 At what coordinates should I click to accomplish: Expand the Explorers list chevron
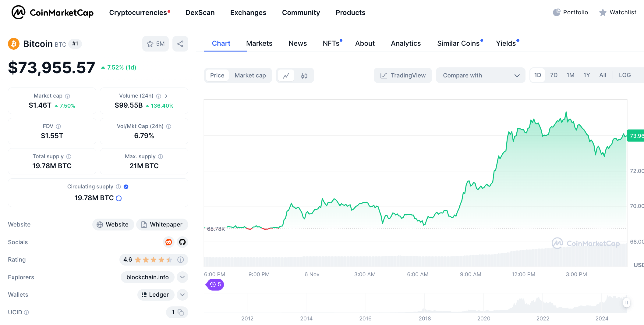[x=182, y=277]
